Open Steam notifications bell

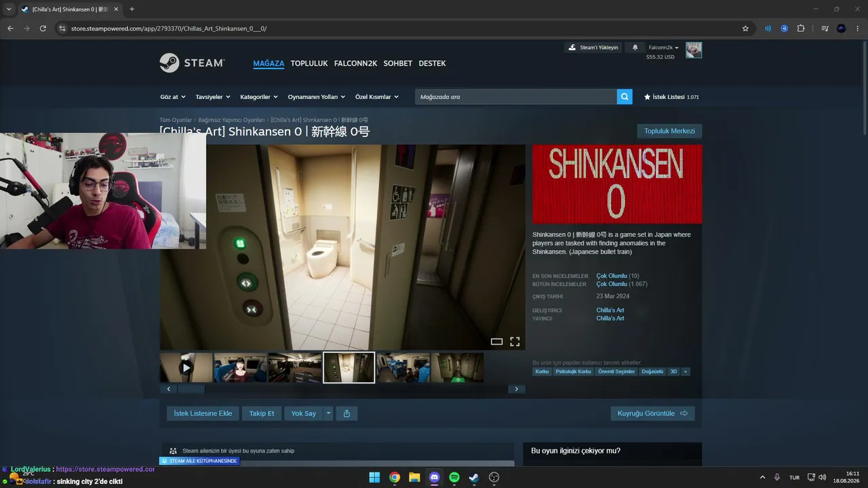pyautogui.click(x=635, y=47)
